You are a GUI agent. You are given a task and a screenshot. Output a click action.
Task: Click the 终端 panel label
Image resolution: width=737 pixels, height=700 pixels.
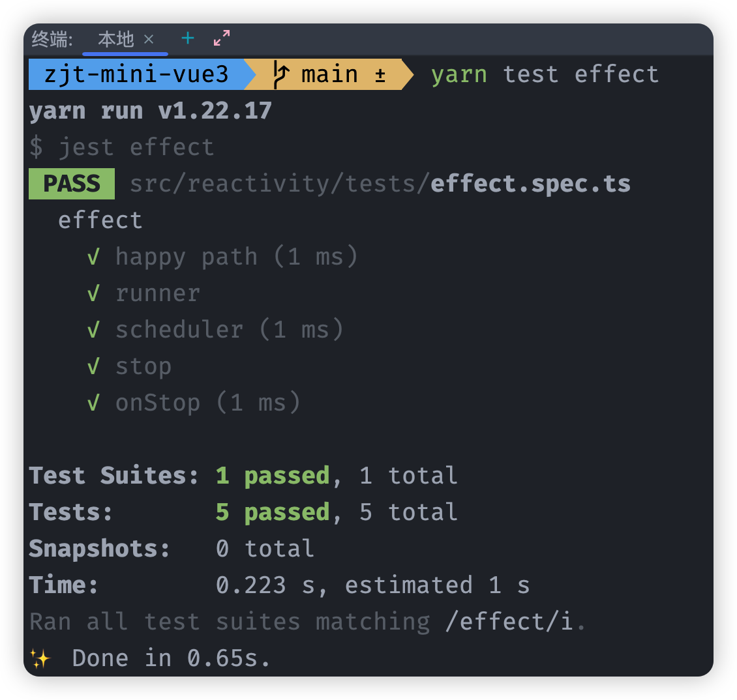(52, 39)
